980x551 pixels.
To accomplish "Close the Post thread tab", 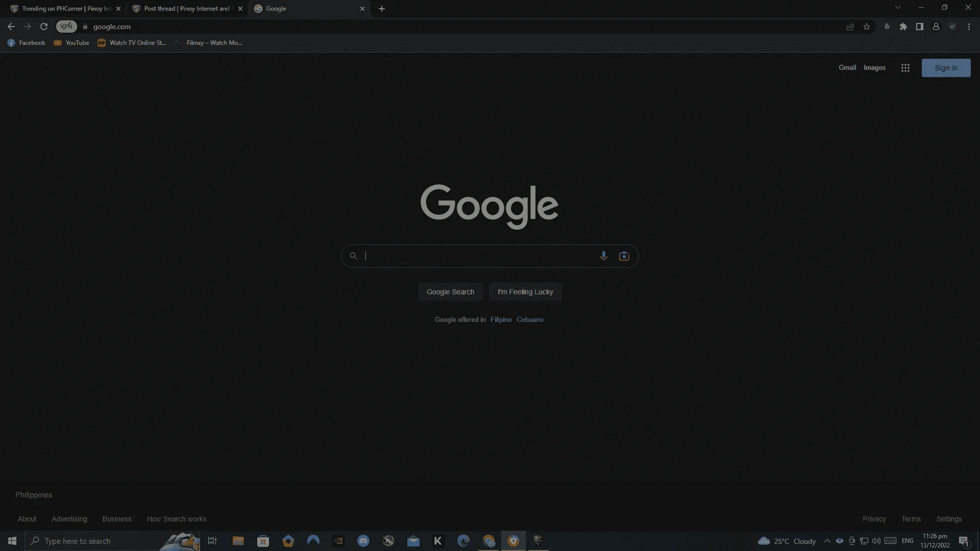I will click(x=240, y=9).
